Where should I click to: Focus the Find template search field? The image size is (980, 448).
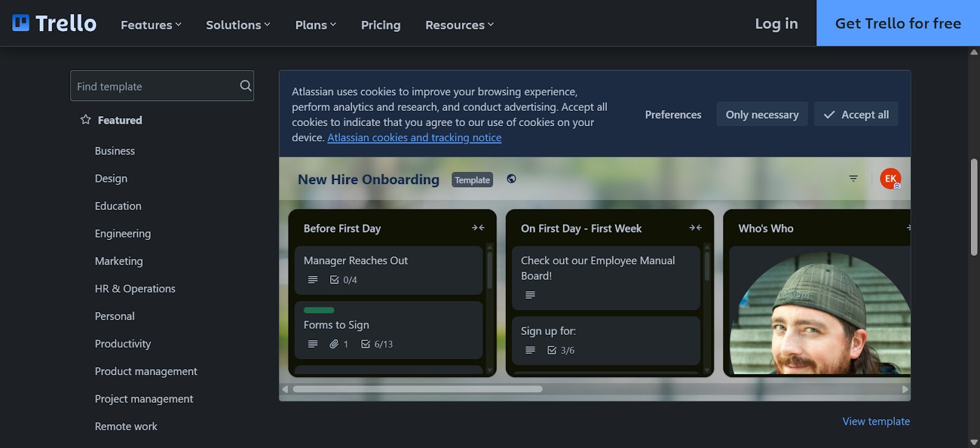click(162, 86)
